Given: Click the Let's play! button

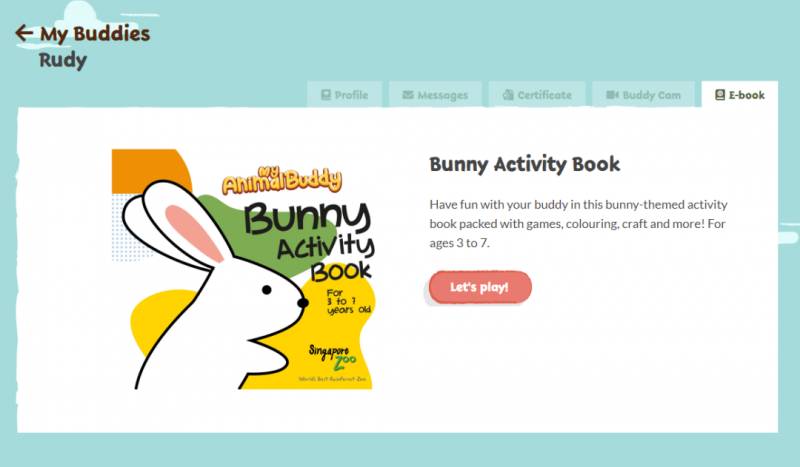Looking at the screenshot, I should coord(480,287).
